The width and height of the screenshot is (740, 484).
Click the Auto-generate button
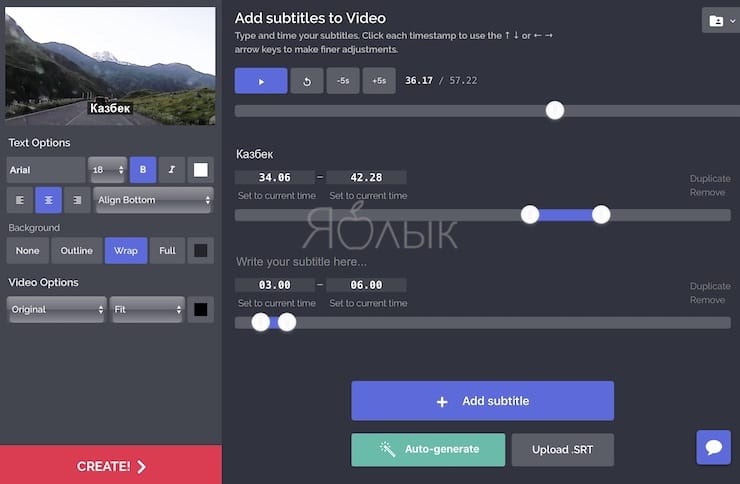coord(429,449)
